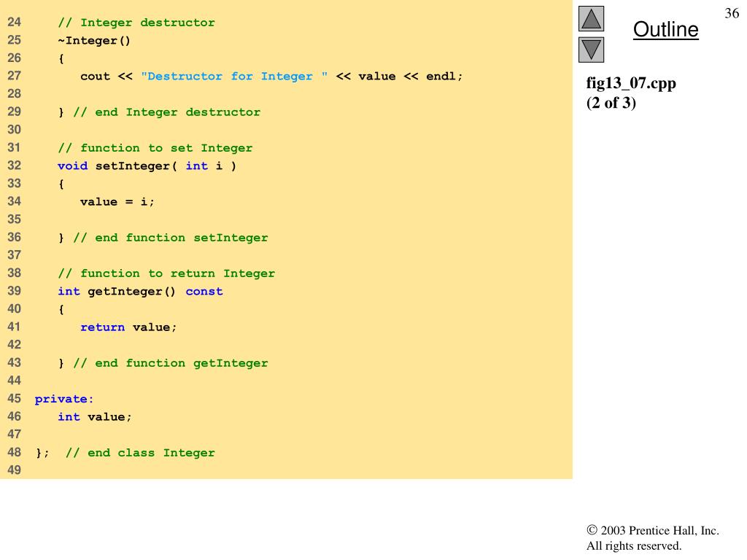The height and width of the screenshot is (560, 747).
Task: Click the ~Integer() destructor declaration
Action: tap(94, 41)
